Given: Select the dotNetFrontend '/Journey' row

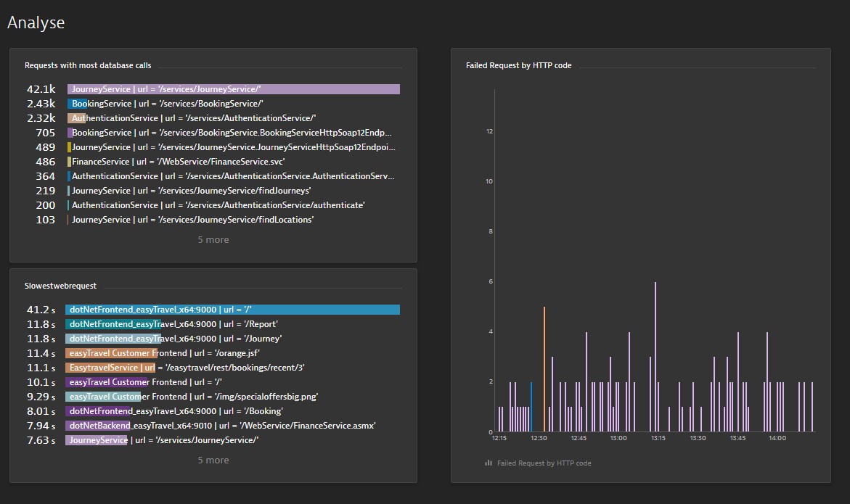Looking at the screenshot, I should click(213, 339).
